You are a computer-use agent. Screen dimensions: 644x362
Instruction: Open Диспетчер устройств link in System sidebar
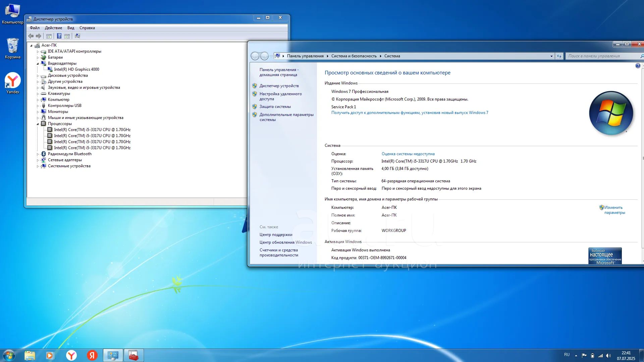[x=279, y=86]
